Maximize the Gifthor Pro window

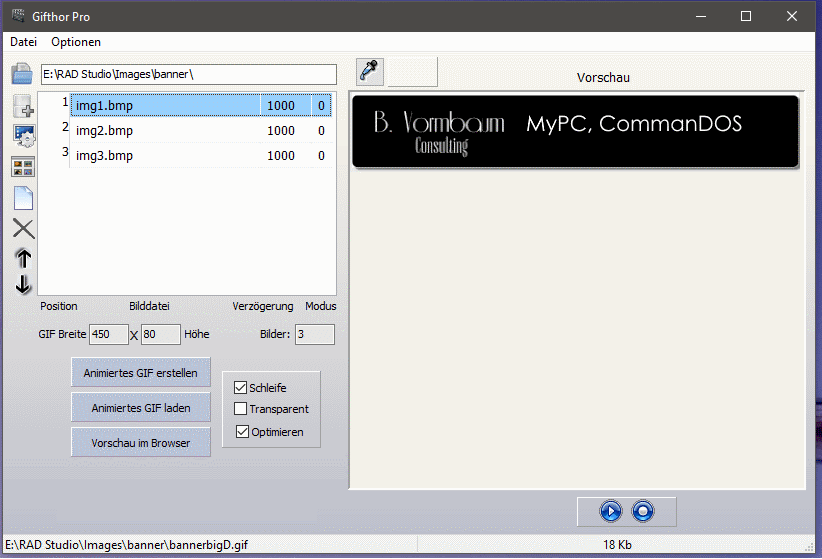(745, 16)
